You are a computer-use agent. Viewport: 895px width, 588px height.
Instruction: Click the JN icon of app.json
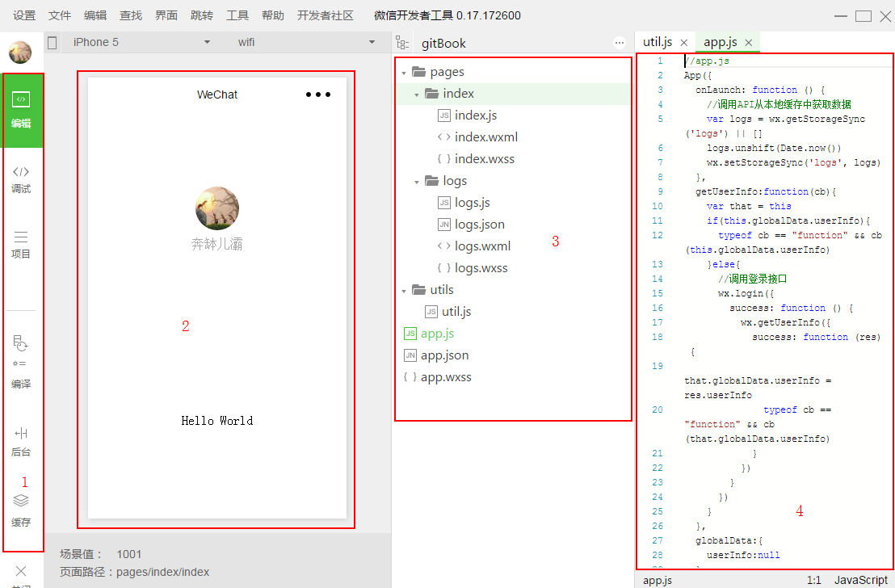click(x=410, y=355)
